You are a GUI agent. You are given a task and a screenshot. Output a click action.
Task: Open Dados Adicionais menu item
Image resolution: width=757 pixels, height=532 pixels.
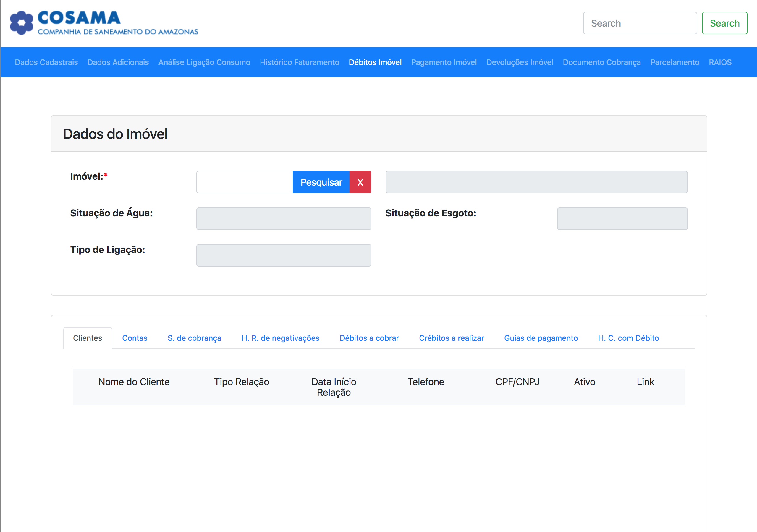(118, 62)
